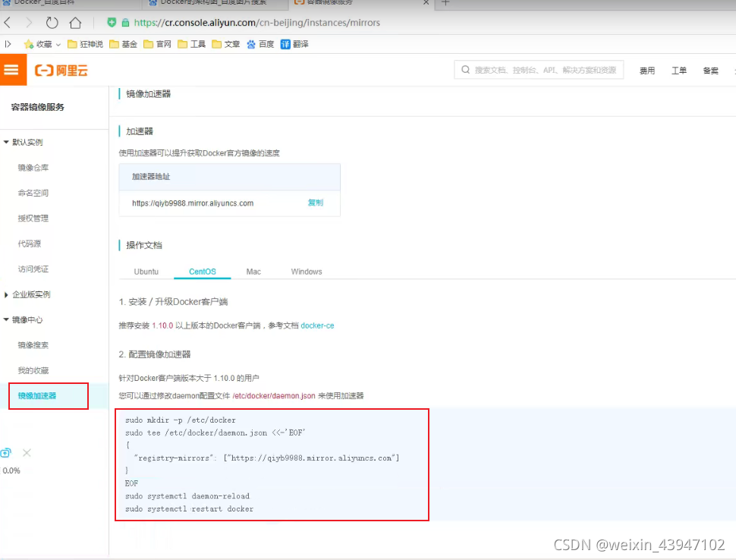This screenshot has width=736, height=560.
Task: Open the orange hamburger menu
Action: (x=13, y=70)
